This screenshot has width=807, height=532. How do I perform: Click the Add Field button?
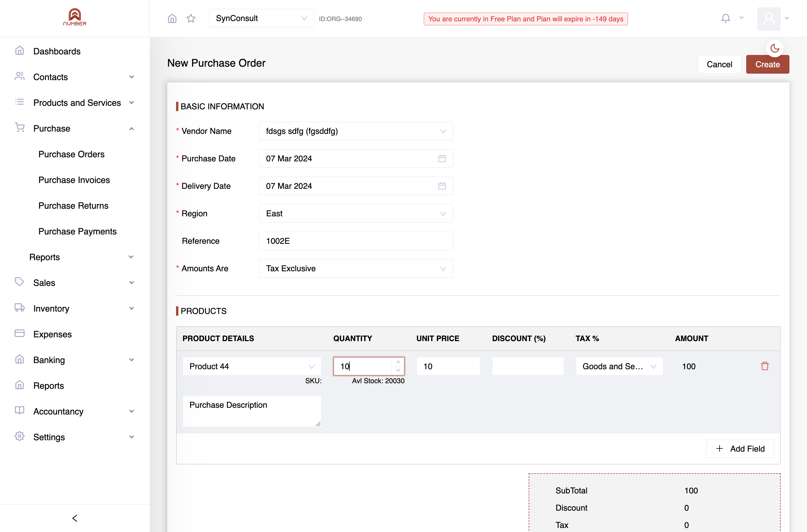click(740, 449)
